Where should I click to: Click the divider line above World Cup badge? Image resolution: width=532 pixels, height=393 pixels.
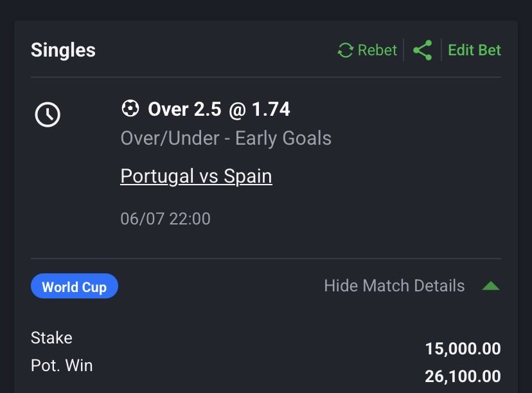pos(266,259)
